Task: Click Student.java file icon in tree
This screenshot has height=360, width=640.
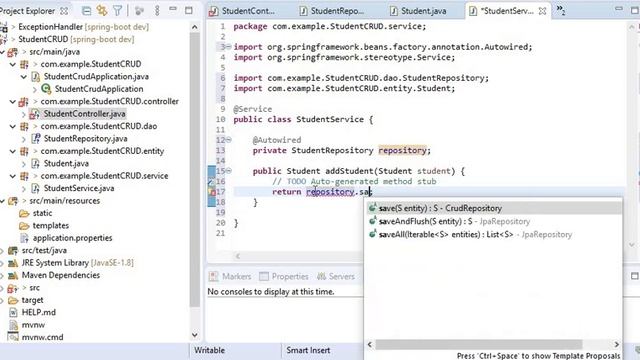Action: [x=36, y=163]
